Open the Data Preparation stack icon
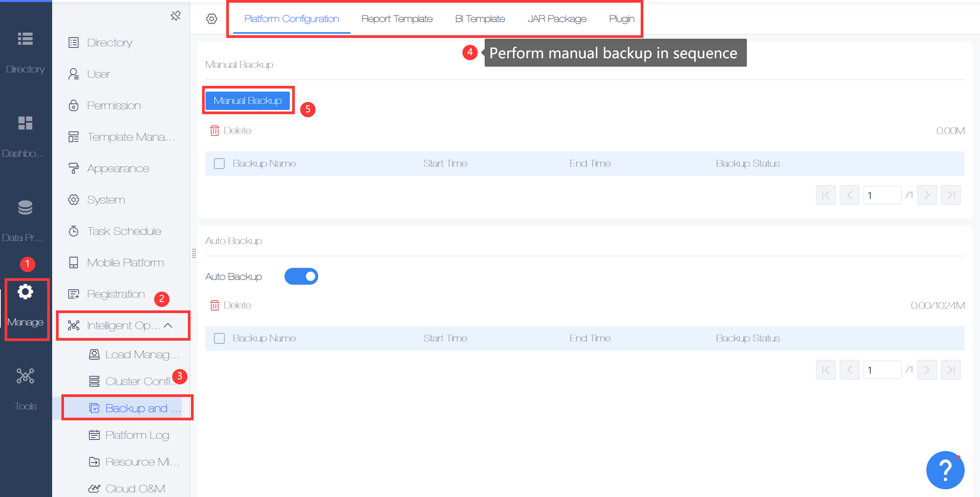The height and width of the screenshot is (497, 980). click(25, 207)
